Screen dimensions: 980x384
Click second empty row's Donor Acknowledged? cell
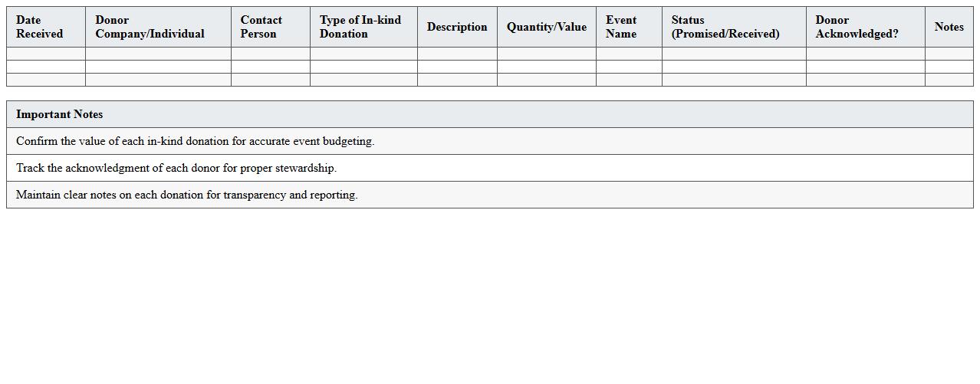865,67
